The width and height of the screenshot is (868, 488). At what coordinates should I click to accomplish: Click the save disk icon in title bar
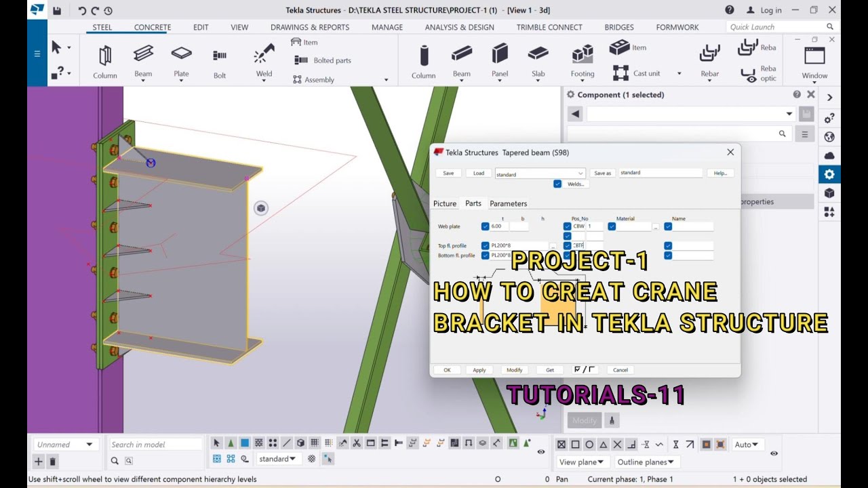tap(57, 10)
